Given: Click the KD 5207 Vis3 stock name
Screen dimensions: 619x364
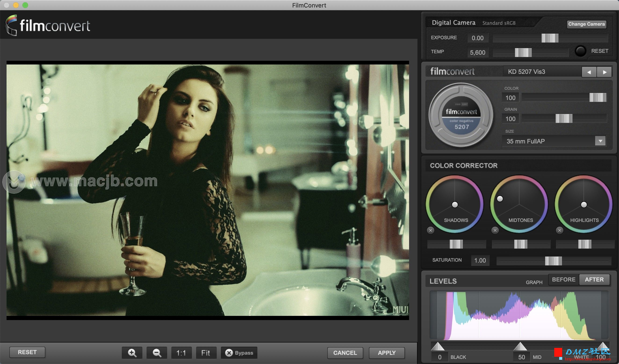Looking at the screenshot, I should [x=526, y=72].
